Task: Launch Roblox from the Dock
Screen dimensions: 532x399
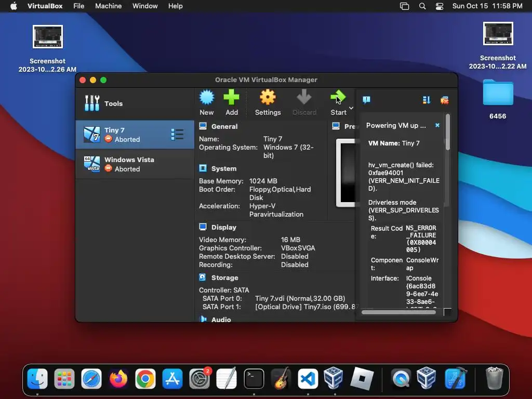Action: pyautogui.click(x=362, y=378)
